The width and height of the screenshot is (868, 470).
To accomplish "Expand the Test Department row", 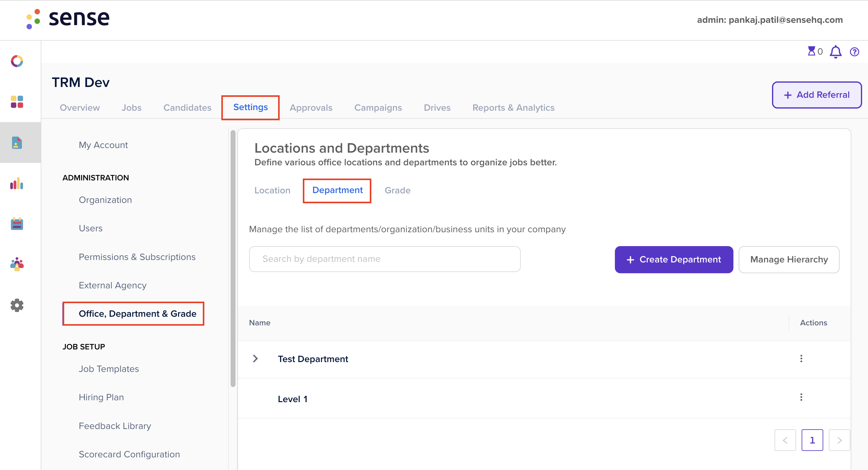I will coord(255,359).
